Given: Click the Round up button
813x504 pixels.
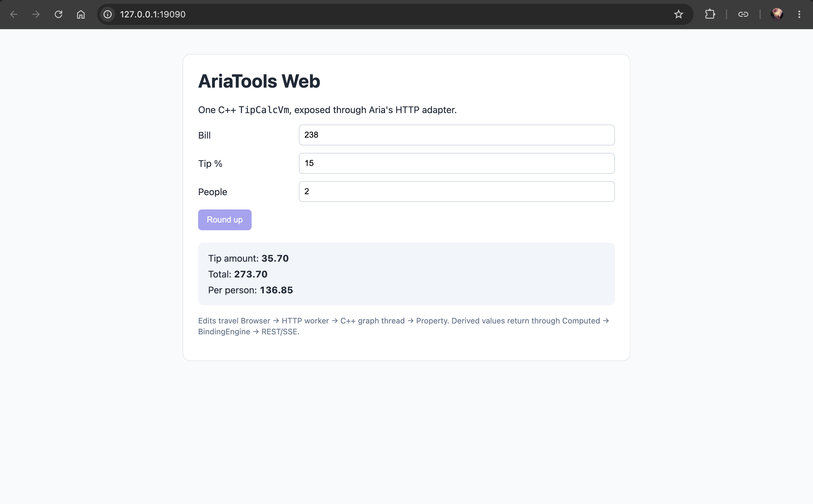Looking at the screenshot, I should pos(225,220).
